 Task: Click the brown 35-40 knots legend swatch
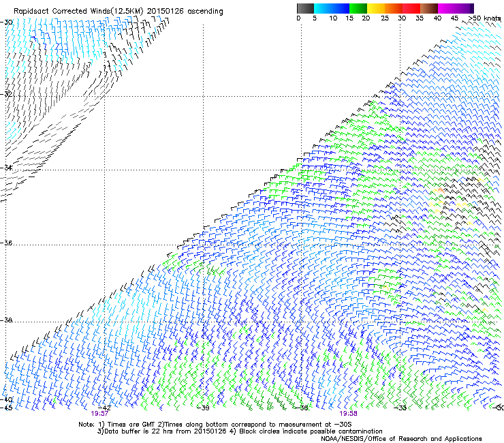pyautogui.click(x=429, y=8)
